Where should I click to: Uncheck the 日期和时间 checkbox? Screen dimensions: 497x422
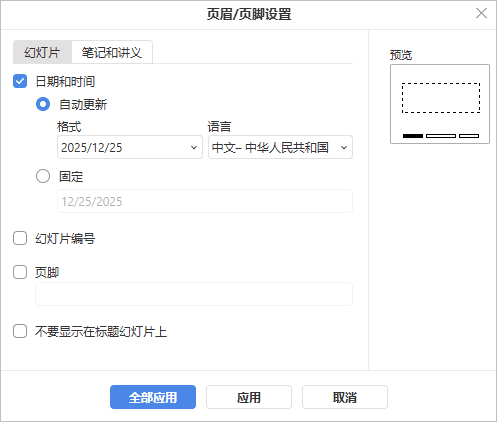(x=20, y=81)
